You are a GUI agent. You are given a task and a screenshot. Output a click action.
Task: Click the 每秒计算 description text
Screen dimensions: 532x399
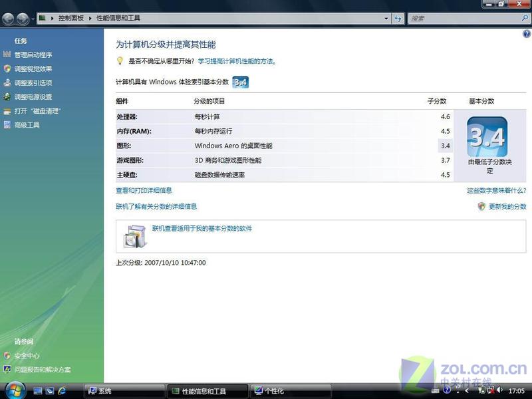(x=207, y=117)
